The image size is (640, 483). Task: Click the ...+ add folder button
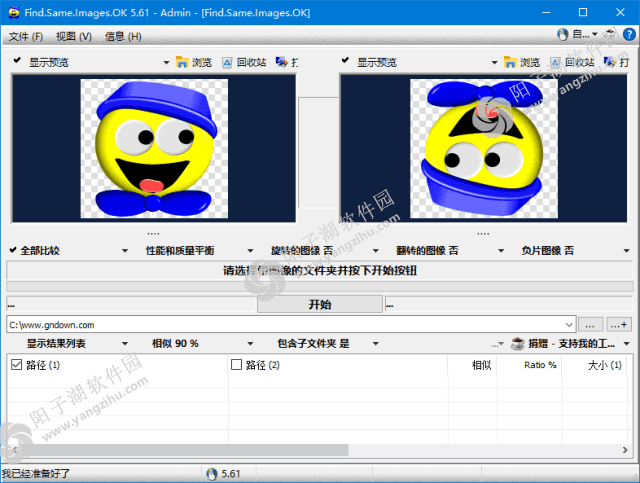coord(619,325)
